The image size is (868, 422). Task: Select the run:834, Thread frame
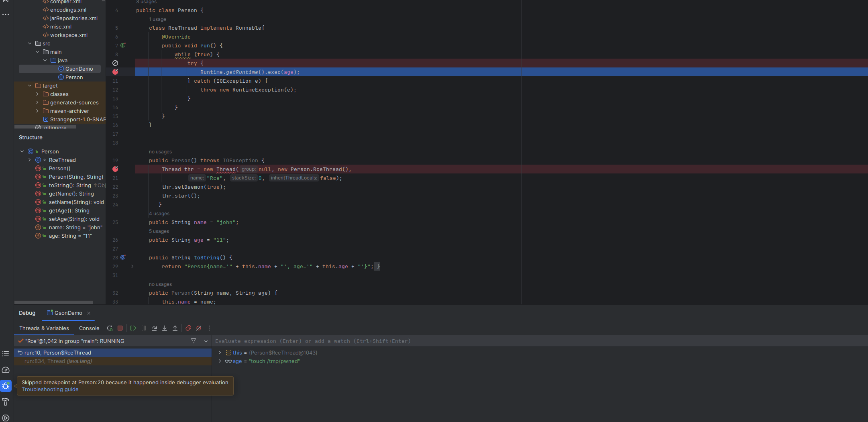[113, 361]
